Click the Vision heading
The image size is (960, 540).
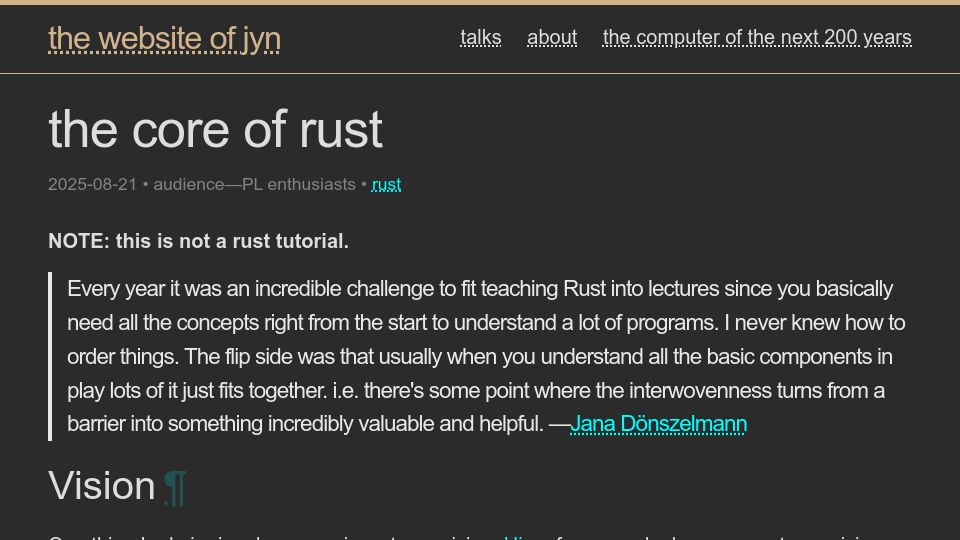[x=102, y=486]
